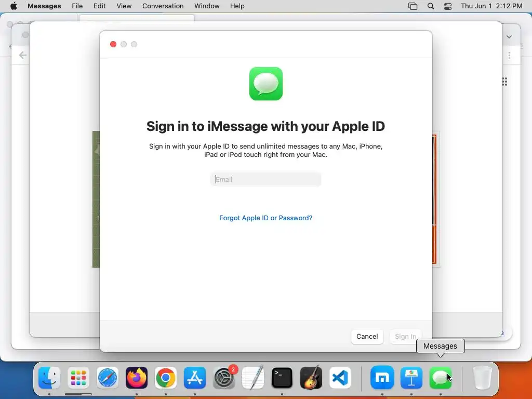Close the iMessage sign-in window

[x=113, y=45]
